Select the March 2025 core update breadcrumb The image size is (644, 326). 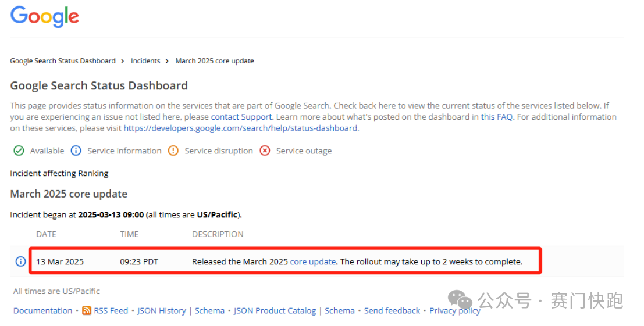(x=214, y=61)
